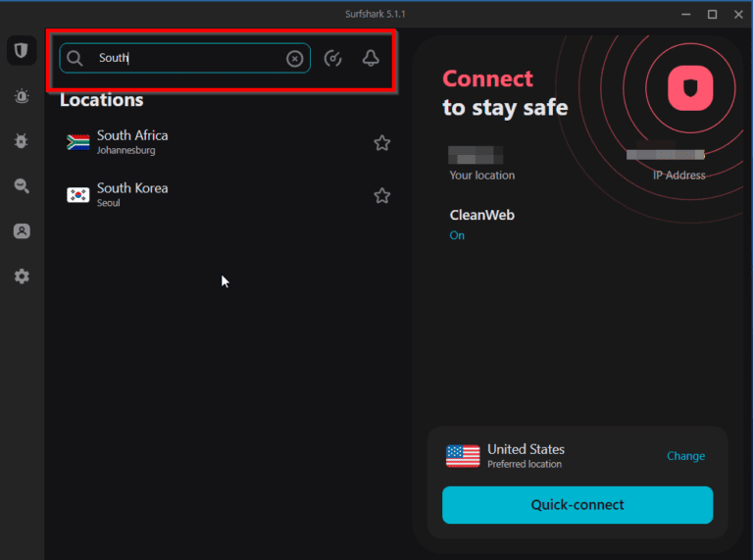Maximize the Surfshark window
This screenshot has height=560, width=753.
pyautogui.click(x=712, y=15)
